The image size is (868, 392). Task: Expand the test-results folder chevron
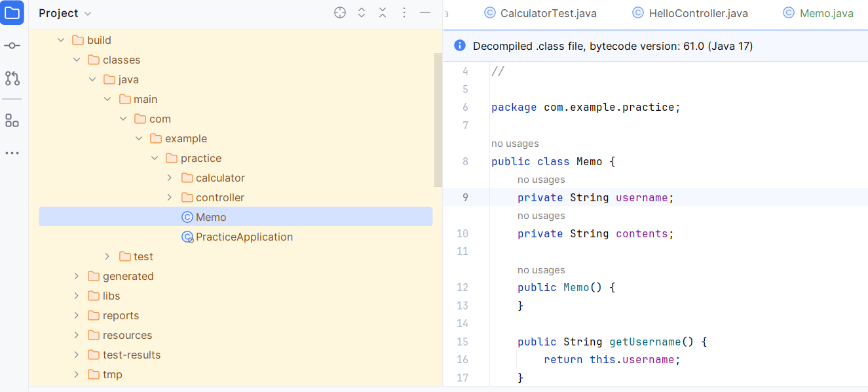[x=77, y=355]
